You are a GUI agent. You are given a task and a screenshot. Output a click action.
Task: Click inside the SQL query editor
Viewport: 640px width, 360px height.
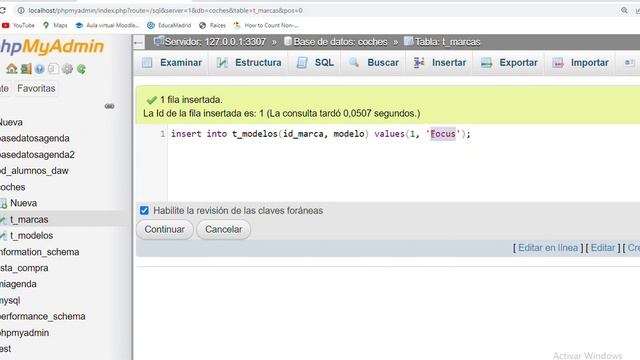click(404, 163)
